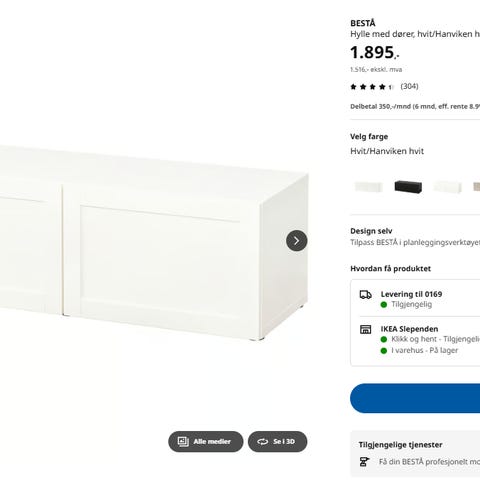This screenshot has height=480, width=480.
Task: Click IKEA Slependen store name
Action: point(409,329)
